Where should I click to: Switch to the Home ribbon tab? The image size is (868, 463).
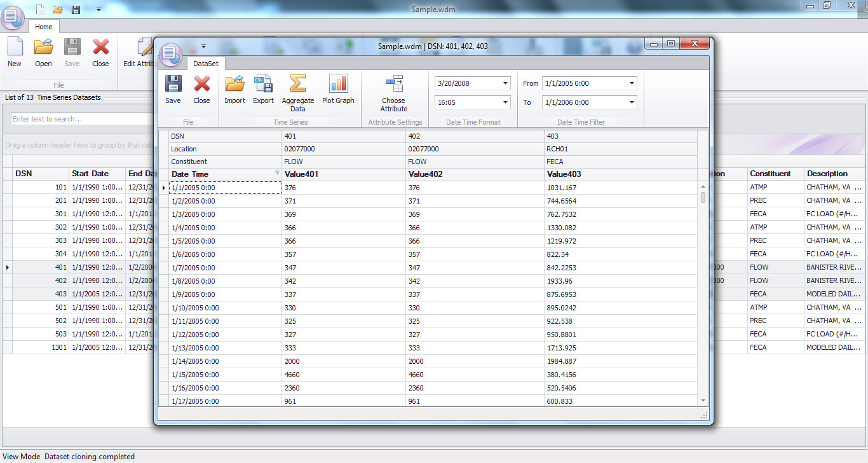[43, 27]
